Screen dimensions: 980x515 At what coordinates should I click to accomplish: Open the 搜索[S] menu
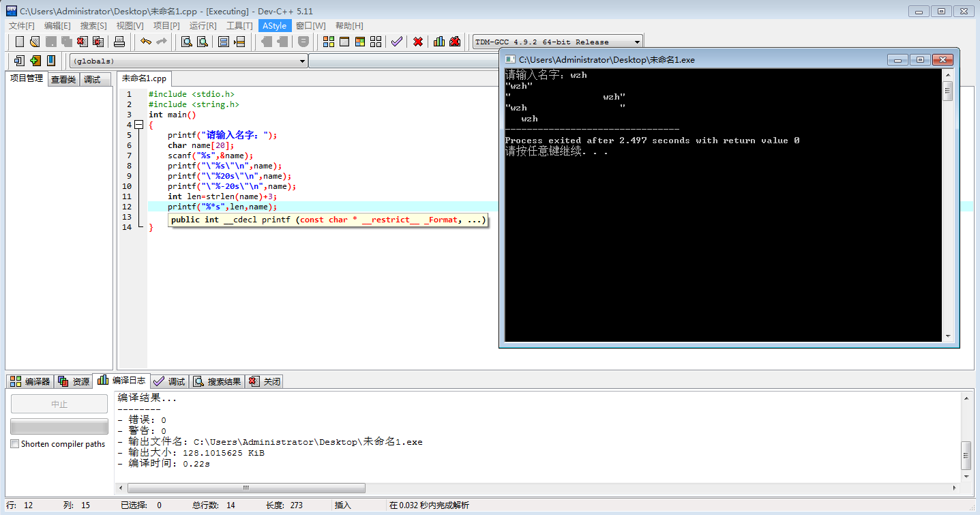tap(93, 25)
